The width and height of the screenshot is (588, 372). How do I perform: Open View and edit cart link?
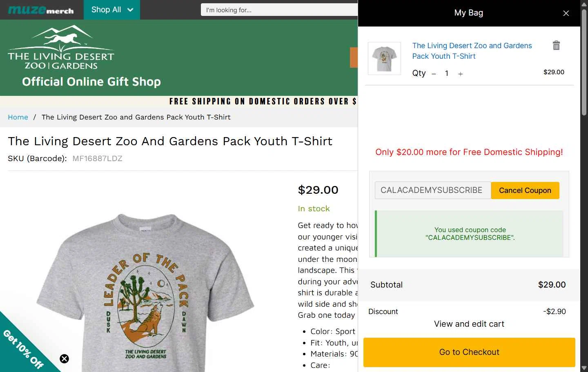pyautogui.click(x=469, y=324)
